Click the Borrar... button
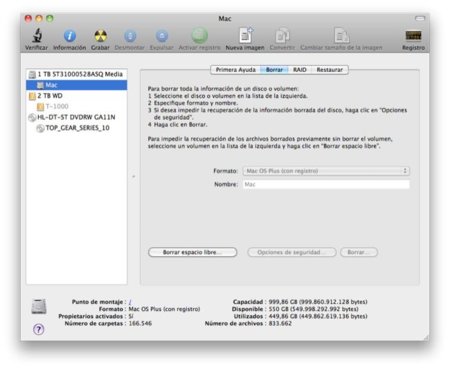 359,252
